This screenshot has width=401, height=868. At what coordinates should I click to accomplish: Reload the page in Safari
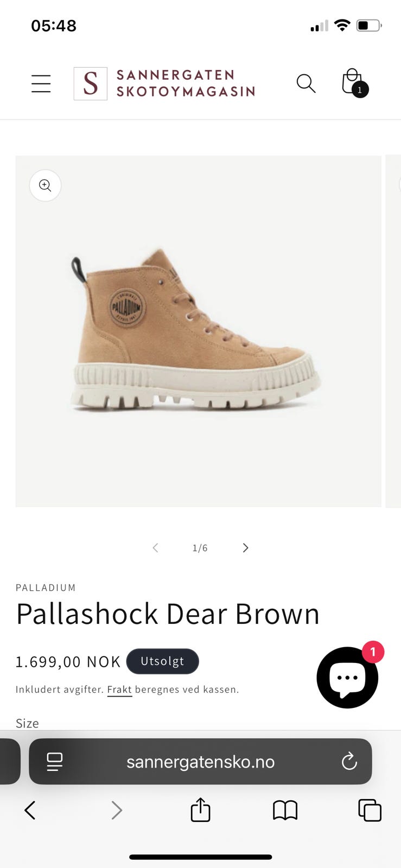coord(349,762)
